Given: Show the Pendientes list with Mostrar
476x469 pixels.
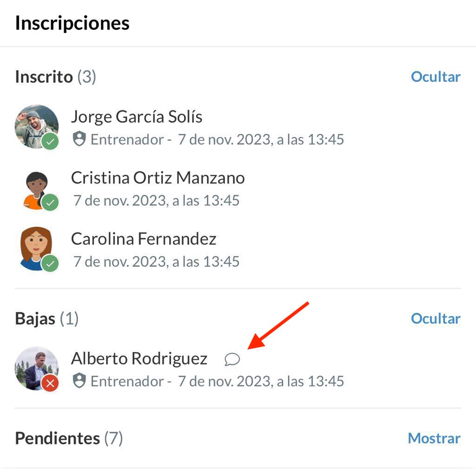Looking at the screenshot, I should click(434, 438).
